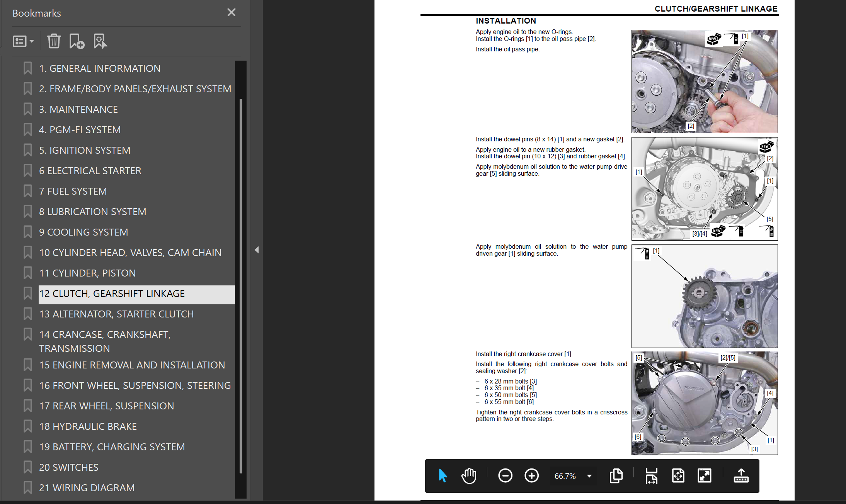Collapse the left navigation pane arrow
The width and height of the screenshot is (846, 504).
point(257,250)
